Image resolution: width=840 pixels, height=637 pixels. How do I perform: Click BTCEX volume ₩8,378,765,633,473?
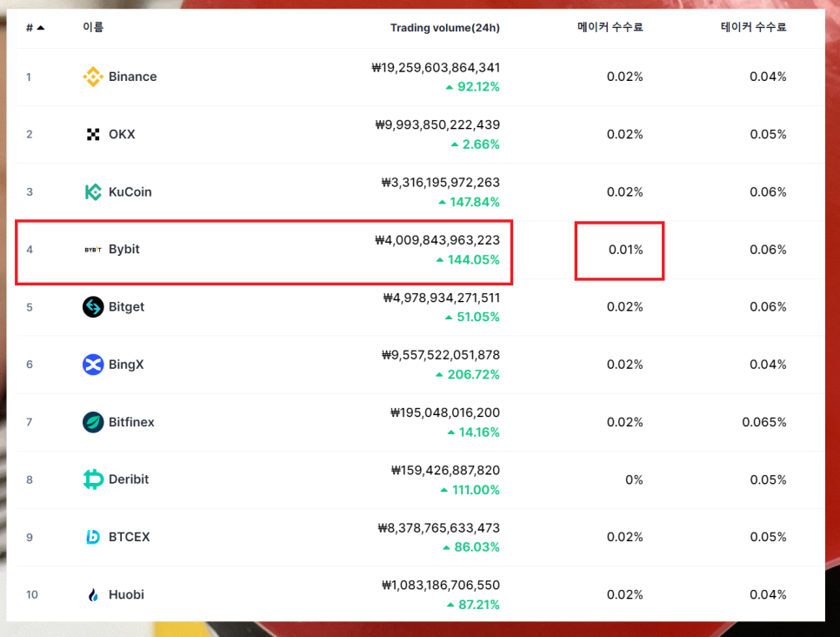(439, 528)
